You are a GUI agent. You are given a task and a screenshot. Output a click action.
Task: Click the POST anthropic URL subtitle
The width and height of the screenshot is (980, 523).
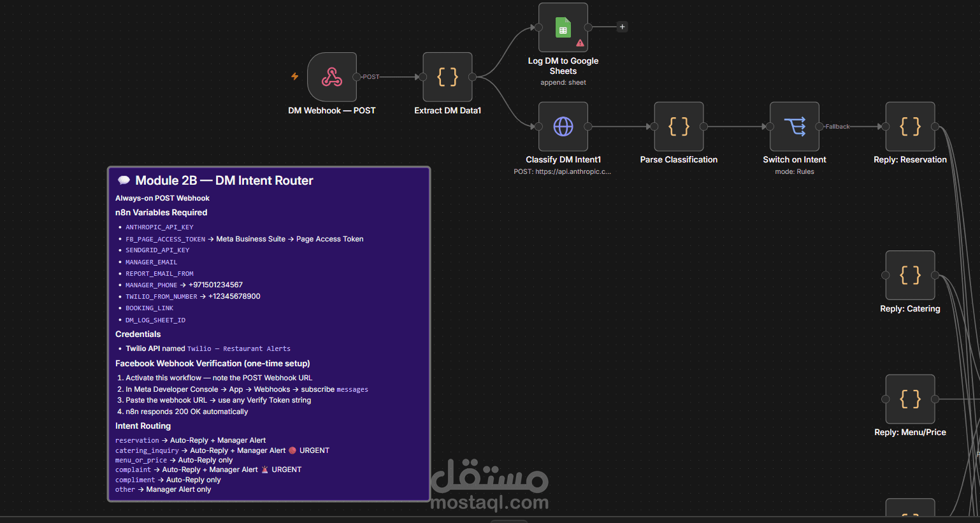pyautogui.click(x=563, y=172)
